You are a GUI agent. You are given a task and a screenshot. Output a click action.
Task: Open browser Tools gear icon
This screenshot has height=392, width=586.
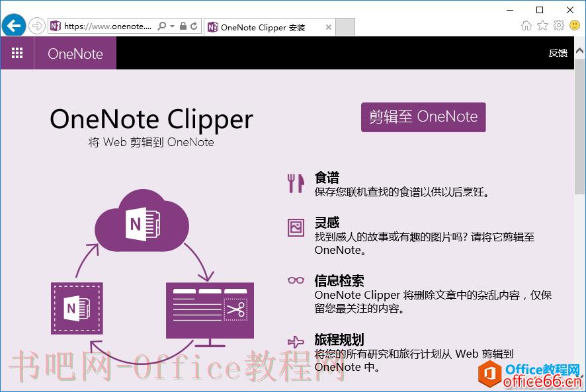point(559,25)
